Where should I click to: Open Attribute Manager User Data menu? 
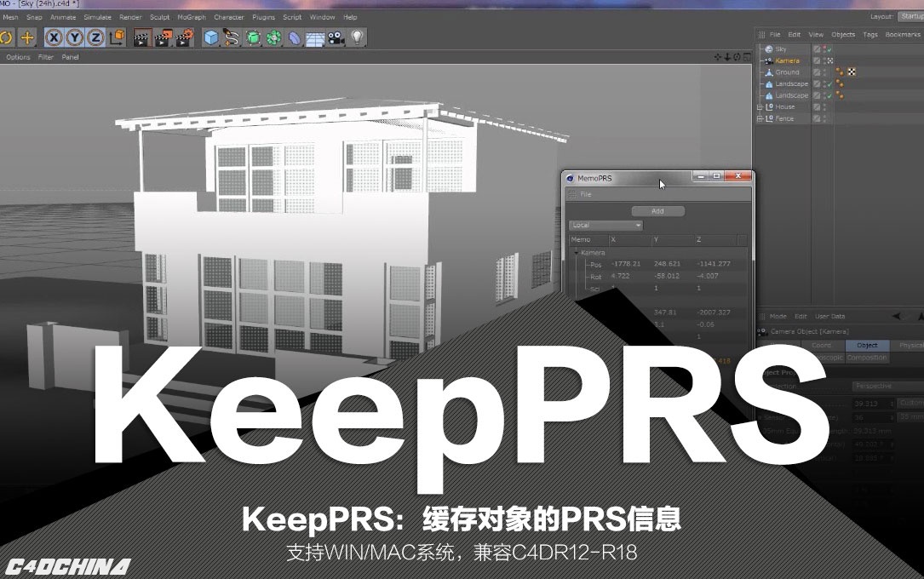pyautogui.click(x=829, y=316)
